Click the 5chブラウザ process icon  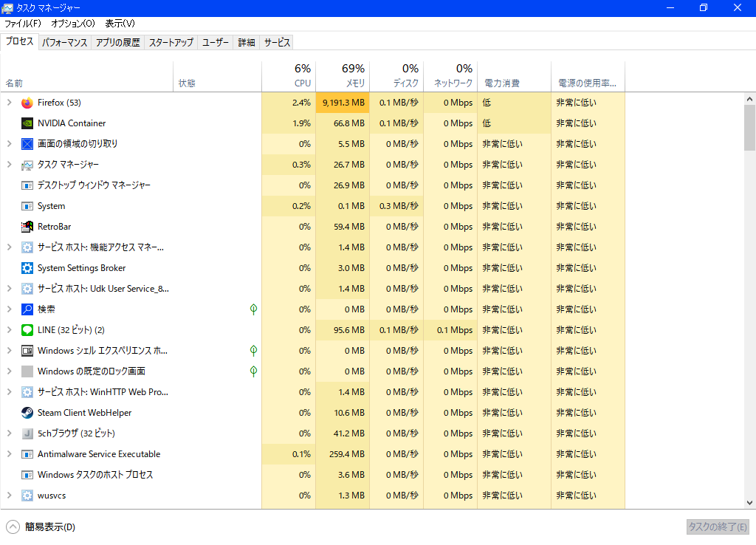pyautogui.click(x=27, y=433)
